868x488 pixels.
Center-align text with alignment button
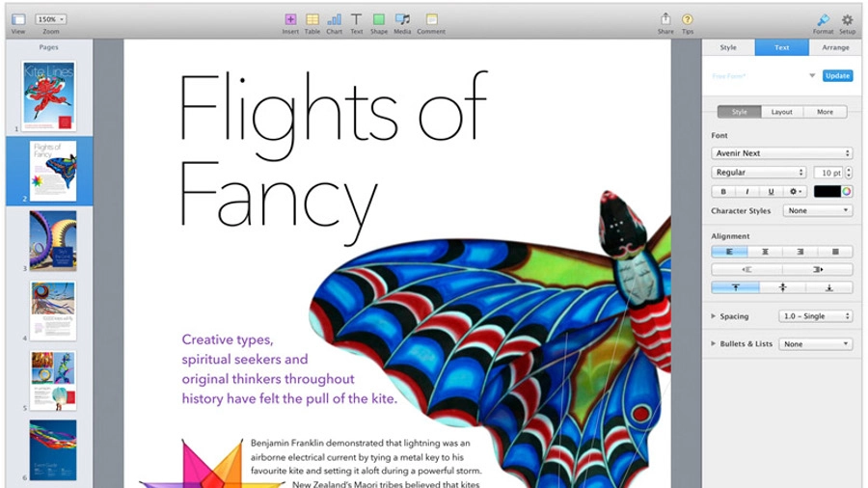click(765, 252)
